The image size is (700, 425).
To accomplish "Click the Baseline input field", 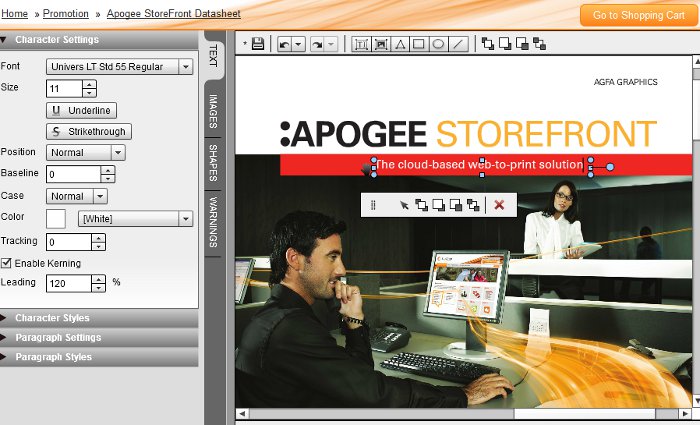I will (74, 174).
